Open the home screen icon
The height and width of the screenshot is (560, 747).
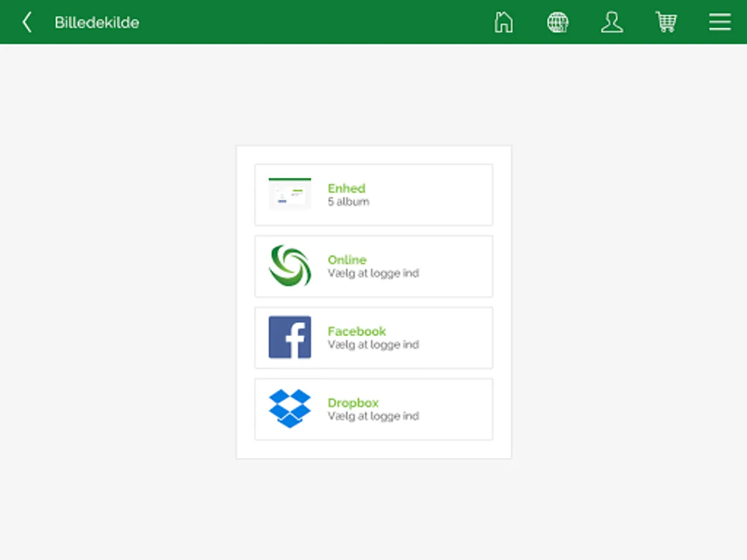click(x=504, y=22)
